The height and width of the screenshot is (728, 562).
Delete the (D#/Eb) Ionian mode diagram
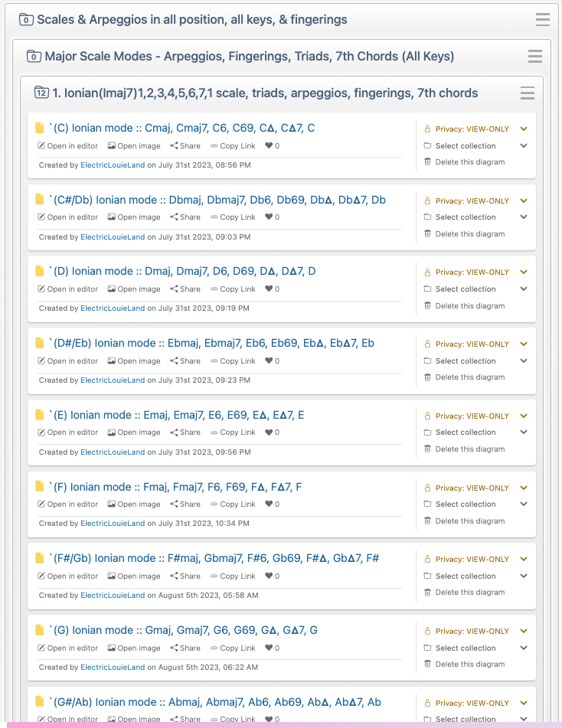pyautogui.click(x=465, y=377)
